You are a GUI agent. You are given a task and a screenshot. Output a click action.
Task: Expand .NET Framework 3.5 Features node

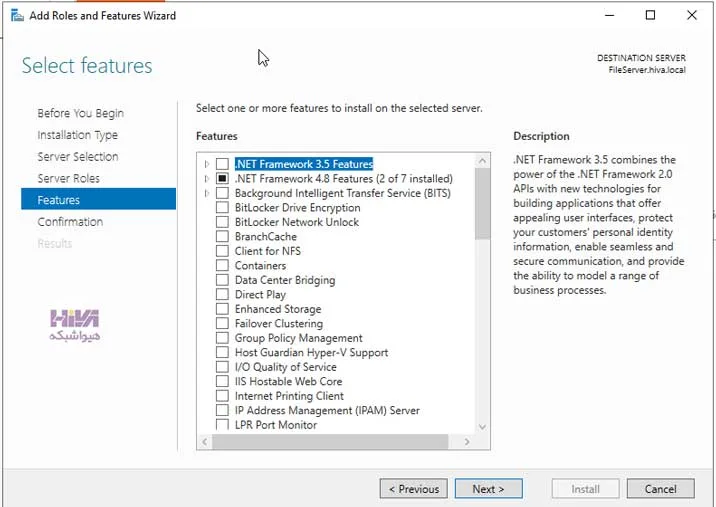click(207, 164)
